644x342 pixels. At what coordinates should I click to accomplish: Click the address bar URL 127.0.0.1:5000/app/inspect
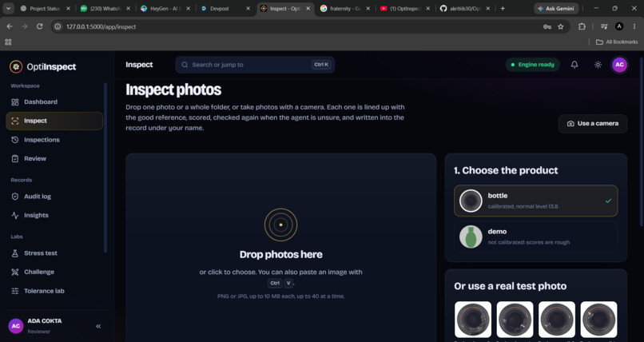pos(101,26)
